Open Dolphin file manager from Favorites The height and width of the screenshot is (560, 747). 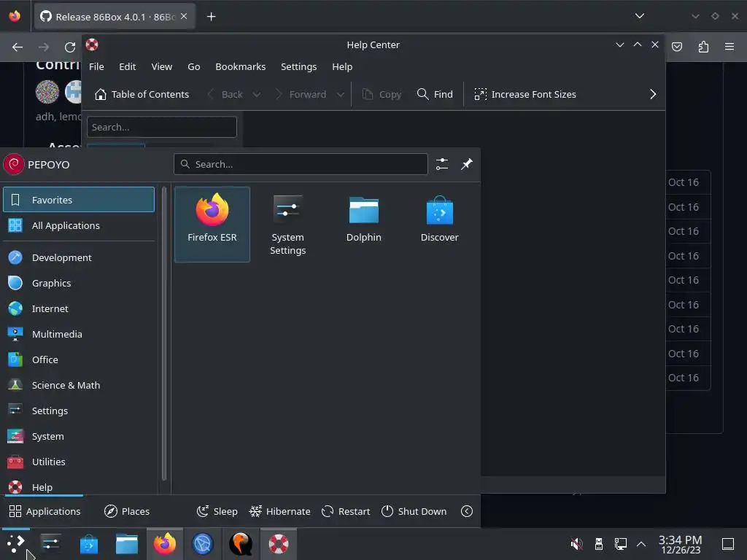click(363, 224)
